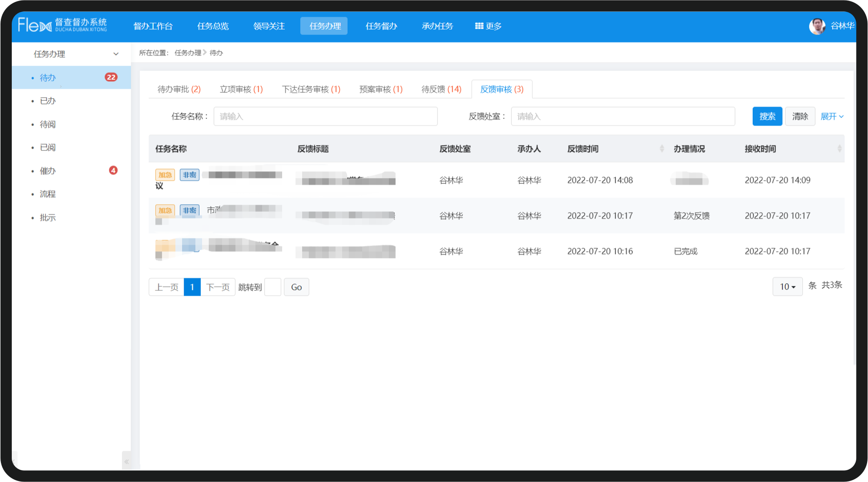The width and height of the screenshot is (868, 482).
Task: Collapse the 任务办理 sidebar group
Action: tap(116, 54)
